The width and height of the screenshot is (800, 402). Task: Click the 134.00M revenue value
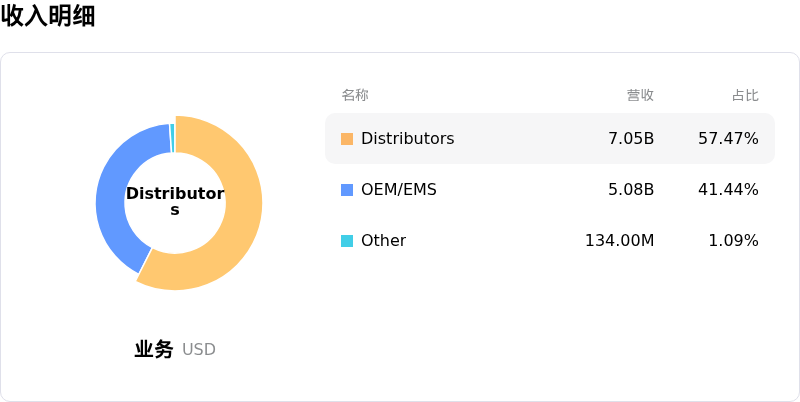tap(619, 241)
